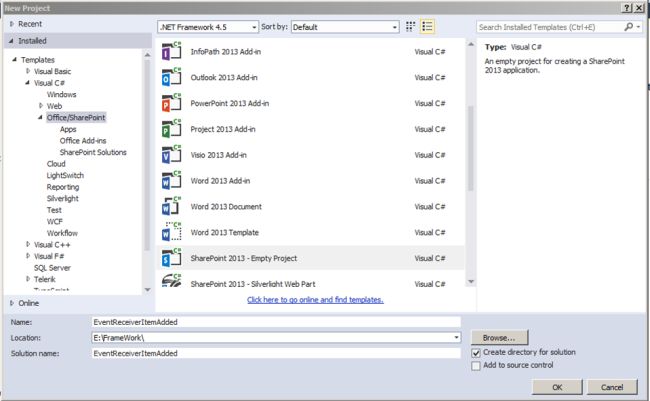Collapse the Office/SharePoint tree node

pyautogui.click(x=40, y=117)
